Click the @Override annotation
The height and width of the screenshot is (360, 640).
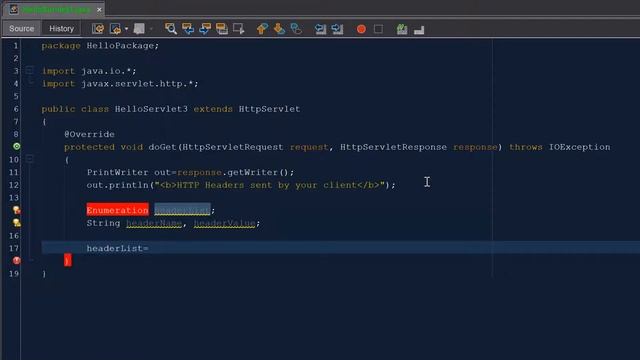89,134
